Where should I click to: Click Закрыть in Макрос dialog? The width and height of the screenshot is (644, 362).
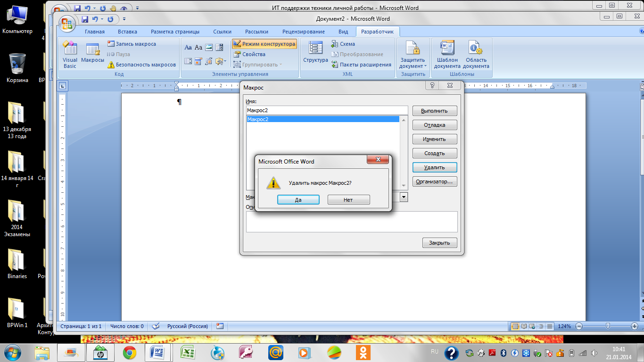click(440, 243)
